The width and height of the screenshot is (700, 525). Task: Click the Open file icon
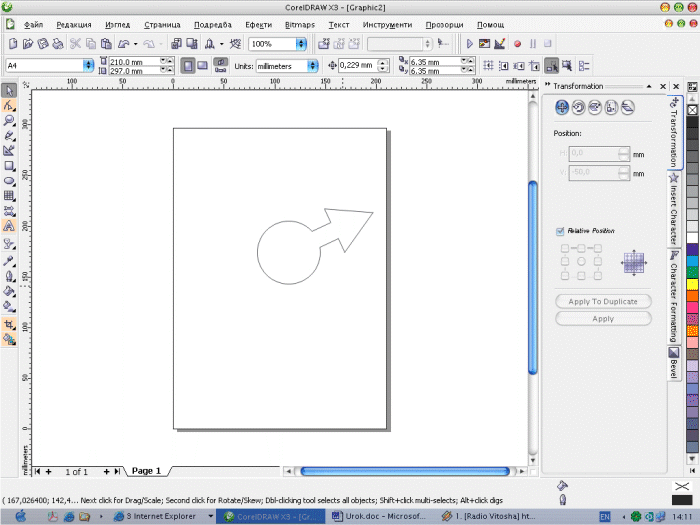[x=28, y=44]
